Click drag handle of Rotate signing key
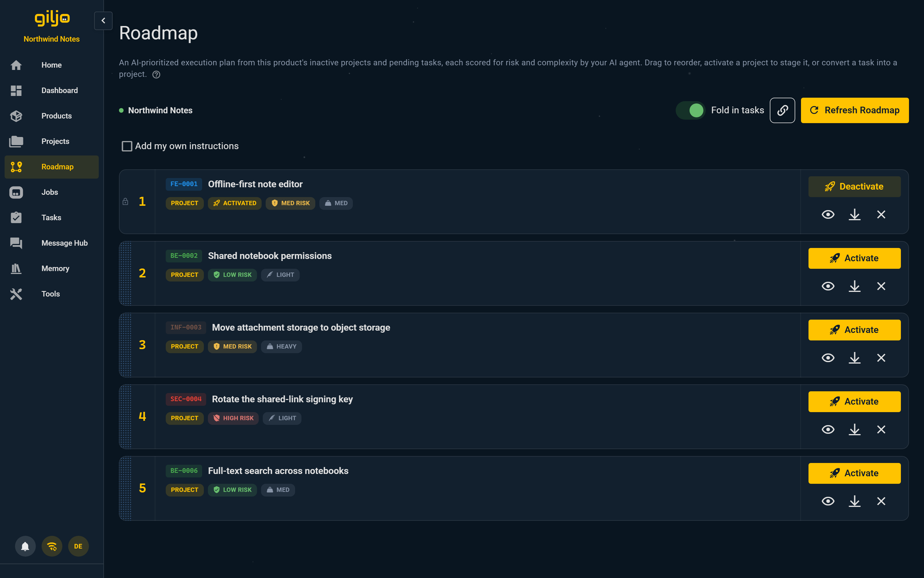 pyautogui.click(x=126, y=417)
